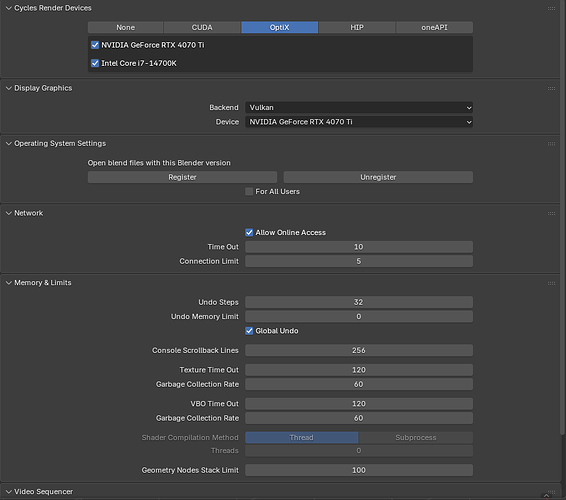Uncheck the Intel Core i7-14700K device

[95, 63]
